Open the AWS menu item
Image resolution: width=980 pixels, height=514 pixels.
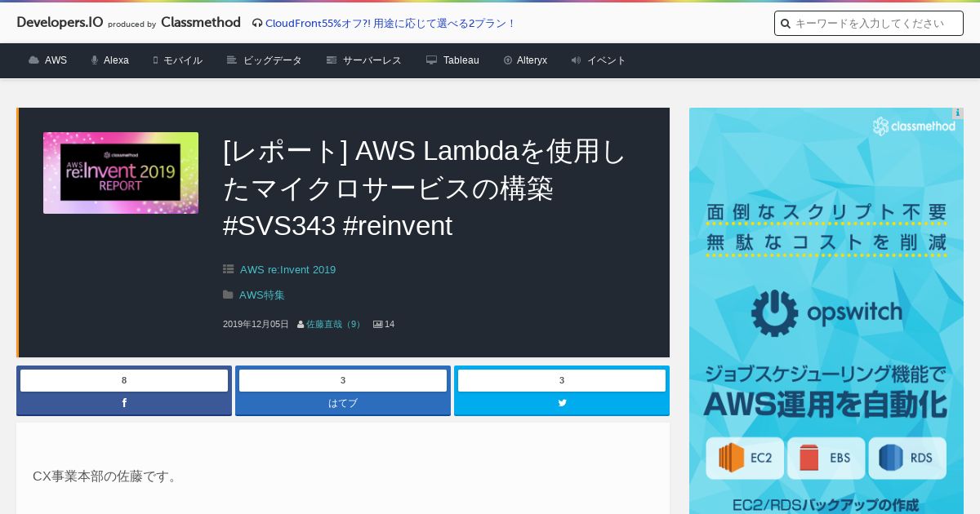click(x=48, y=60)
